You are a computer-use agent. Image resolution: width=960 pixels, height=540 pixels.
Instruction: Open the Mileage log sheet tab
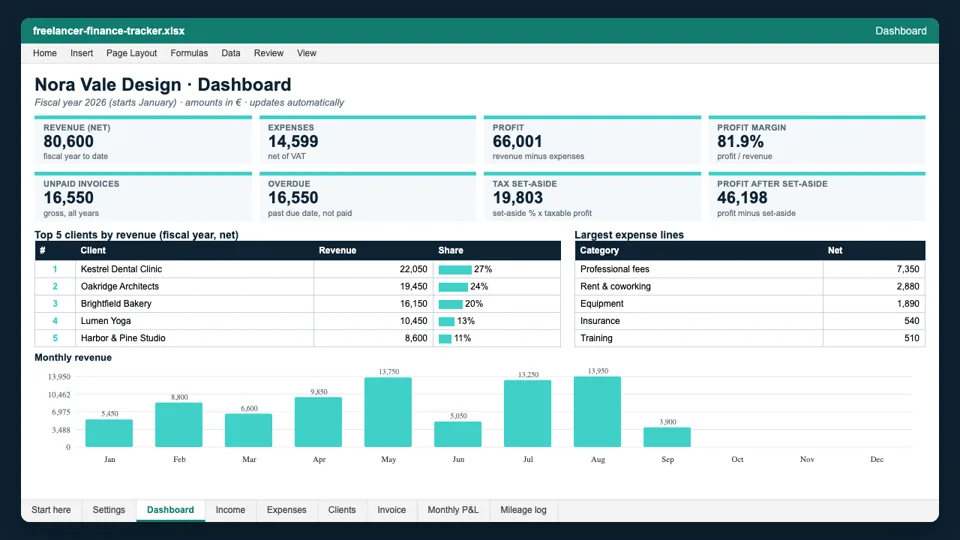pyautogui.click(x=523, y=510)
